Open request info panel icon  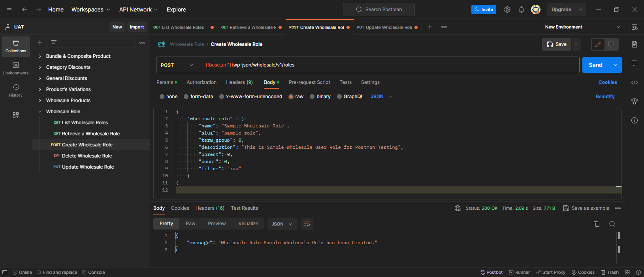(x=635, y=120)
